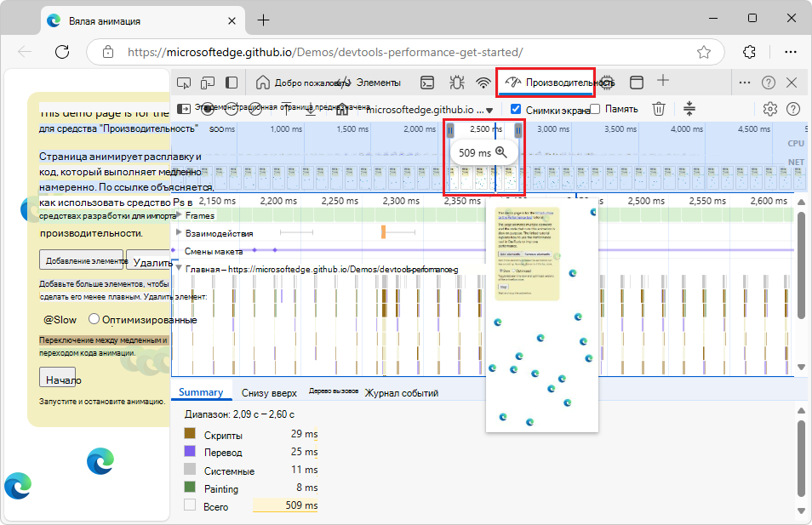Click the Добавление элементов button
Image resolution: width=812 pixels, height=525 pixels.
(82, 260)
